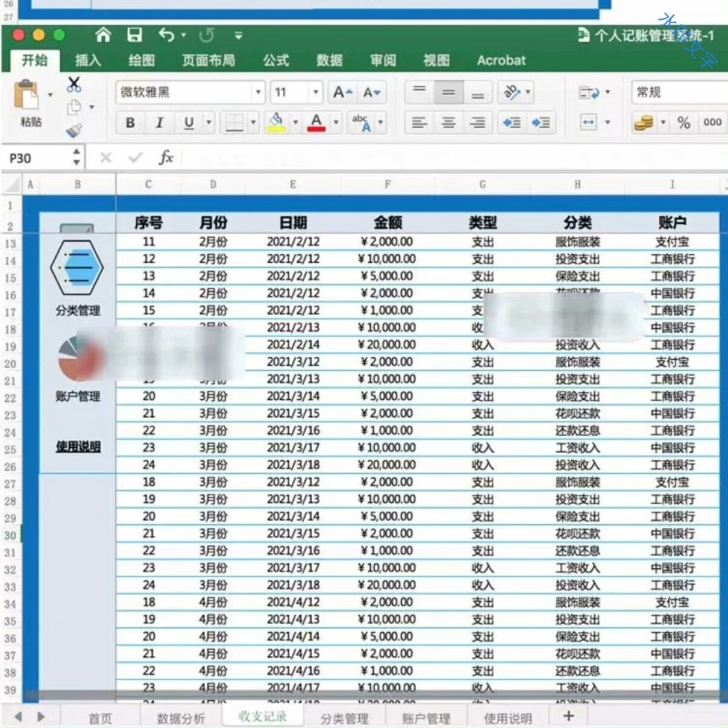
Task: Undo the last action
Action: [167, 35]
